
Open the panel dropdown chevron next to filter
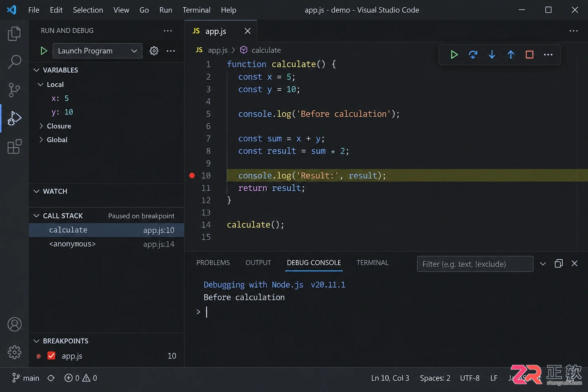(543, 264)
